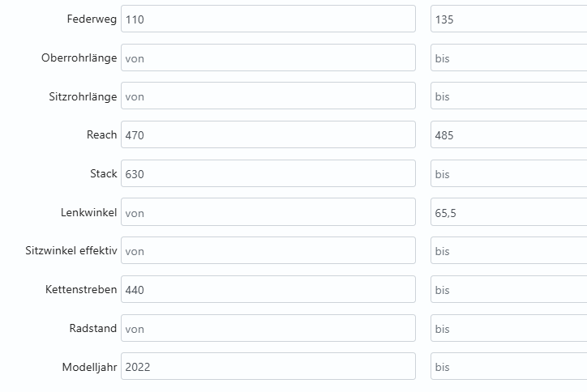Click the Stack minimum field with 630
587x392 pixels.
click(268, 174)
